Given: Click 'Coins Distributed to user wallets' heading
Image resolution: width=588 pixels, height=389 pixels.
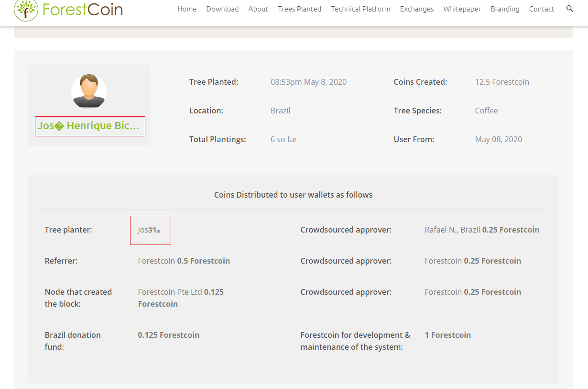Looking at the screenshot, I should [x=293, y=195].
